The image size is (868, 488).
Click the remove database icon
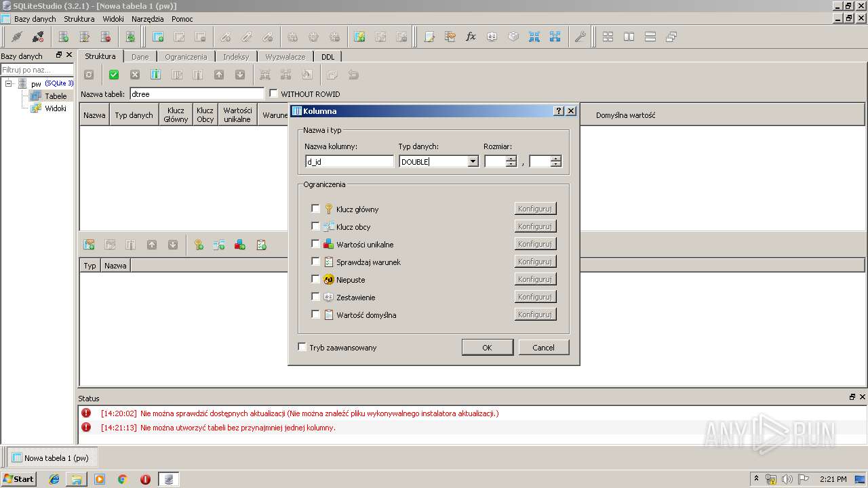coord(106,37)
